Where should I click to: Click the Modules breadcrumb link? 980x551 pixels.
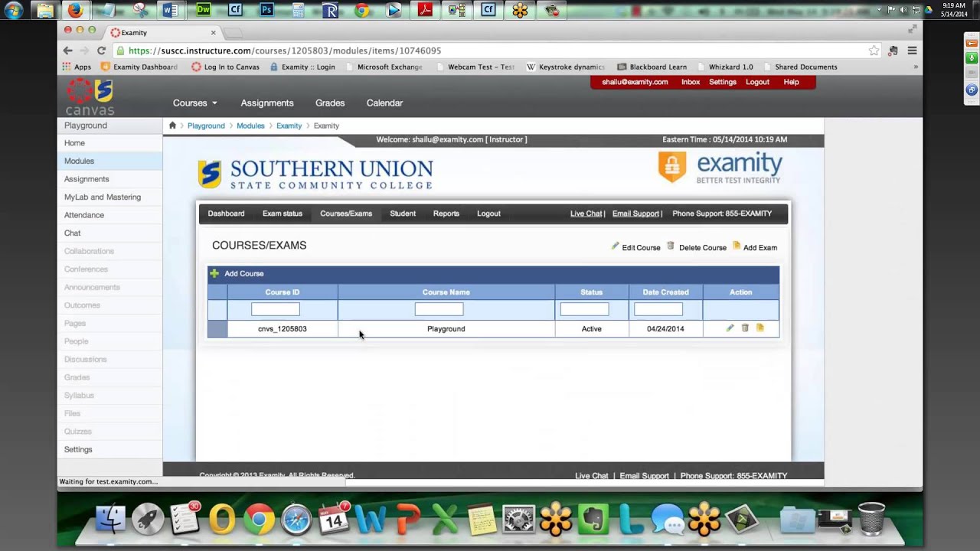250,126
